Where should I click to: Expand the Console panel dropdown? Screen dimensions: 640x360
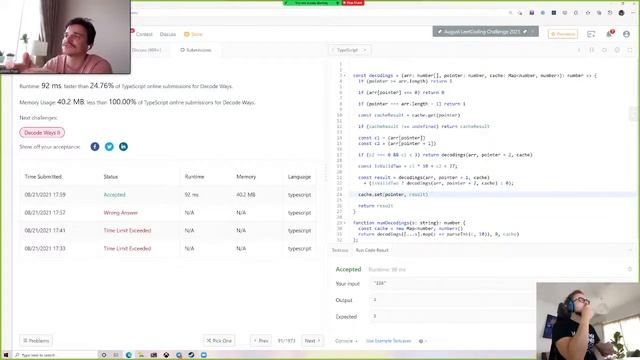(346, 341)
